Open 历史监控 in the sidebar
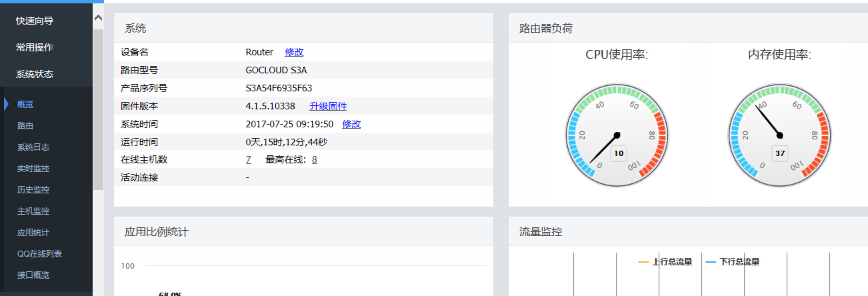 [x=33, y=189]
